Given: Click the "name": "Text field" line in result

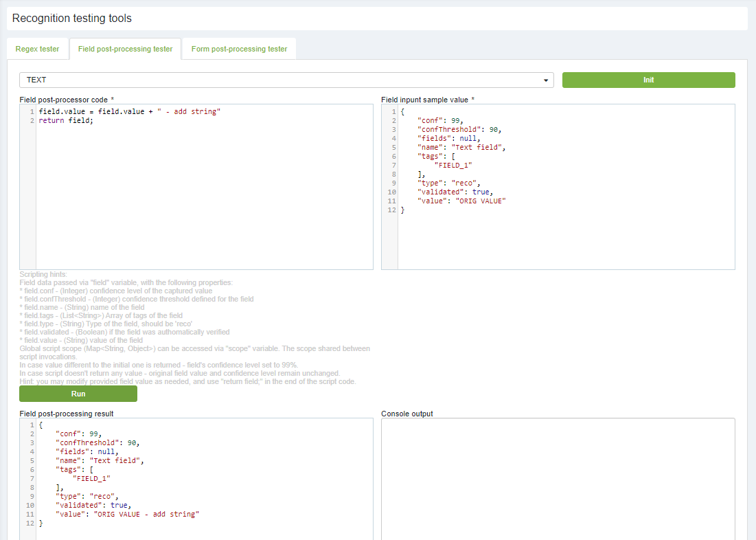Looking at the screenshot, I should tap(100, 461).
